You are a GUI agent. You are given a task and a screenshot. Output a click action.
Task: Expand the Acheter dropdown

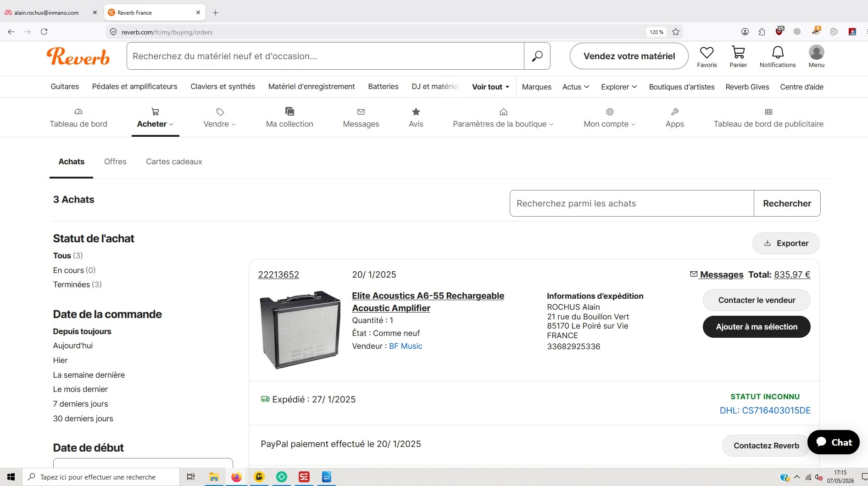(155, 118)
